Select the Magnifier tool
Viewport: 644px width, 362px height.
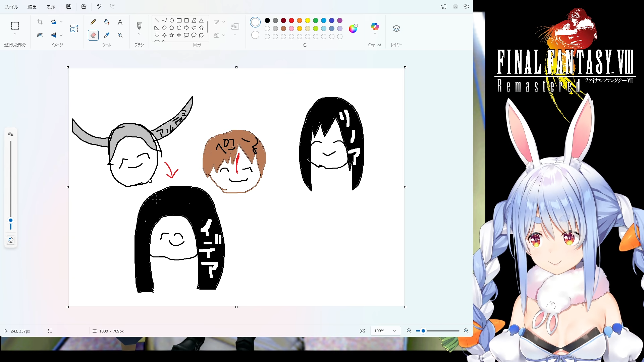(x=120, y=35)
